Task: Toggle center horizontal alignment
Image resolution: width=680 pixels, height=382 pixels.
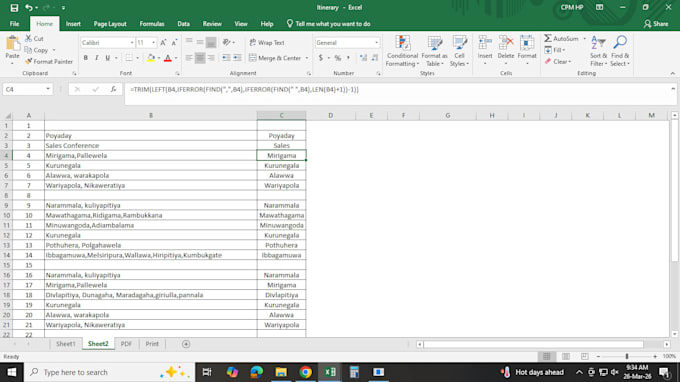Action: point(200,58)
